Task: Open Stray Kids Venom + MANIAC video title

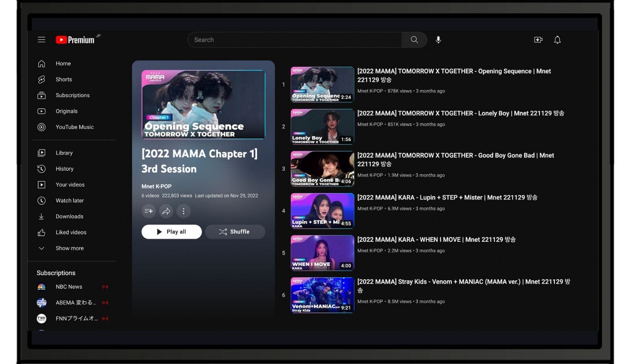Action: click(464, 286)
